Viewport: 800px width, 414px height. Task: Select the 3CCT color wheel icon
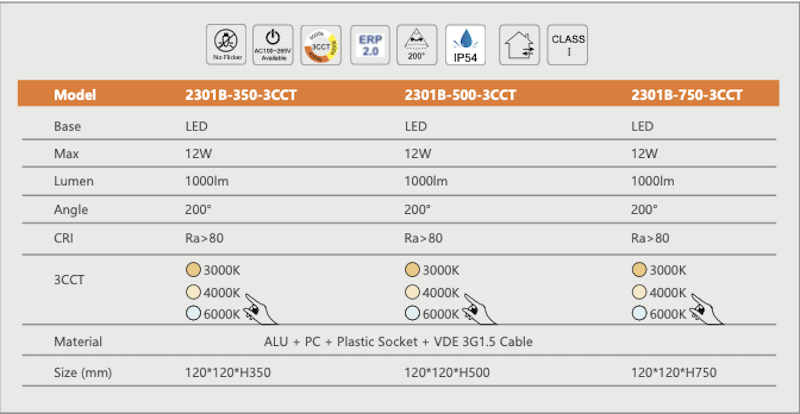(321, 45)
